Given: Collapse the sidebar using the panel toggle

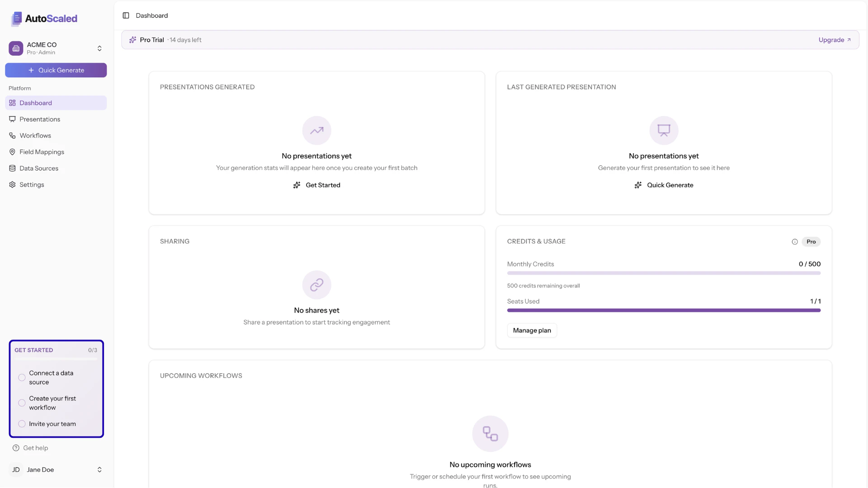Looking at the screenshot, I should pos(126,15).
